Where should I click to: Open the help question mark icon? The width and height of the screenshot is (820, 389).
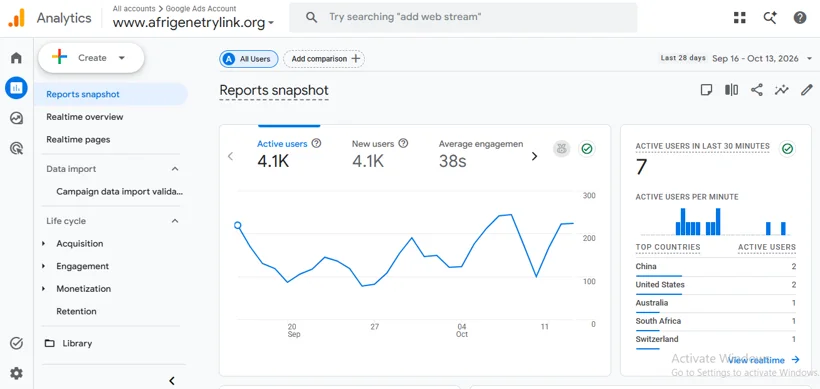800,18
